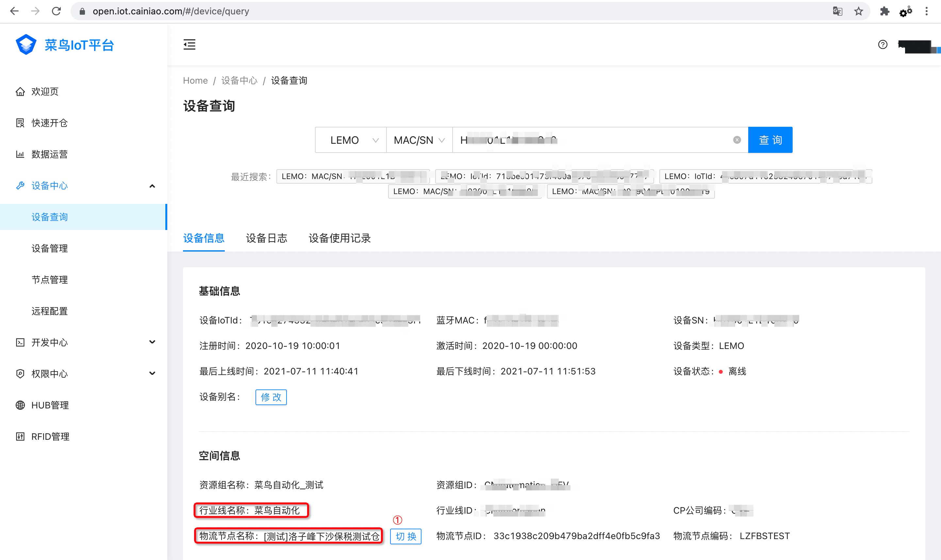The height and width of the screenshot is (560, 941).
Task: Open 设备管理 in the sidebar
Action: tap(49, 248)
